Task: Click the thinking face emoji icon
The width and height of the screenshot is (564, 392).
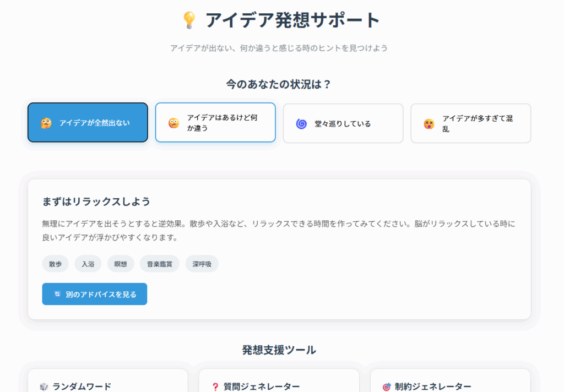Action: click(x=46, y=123)
